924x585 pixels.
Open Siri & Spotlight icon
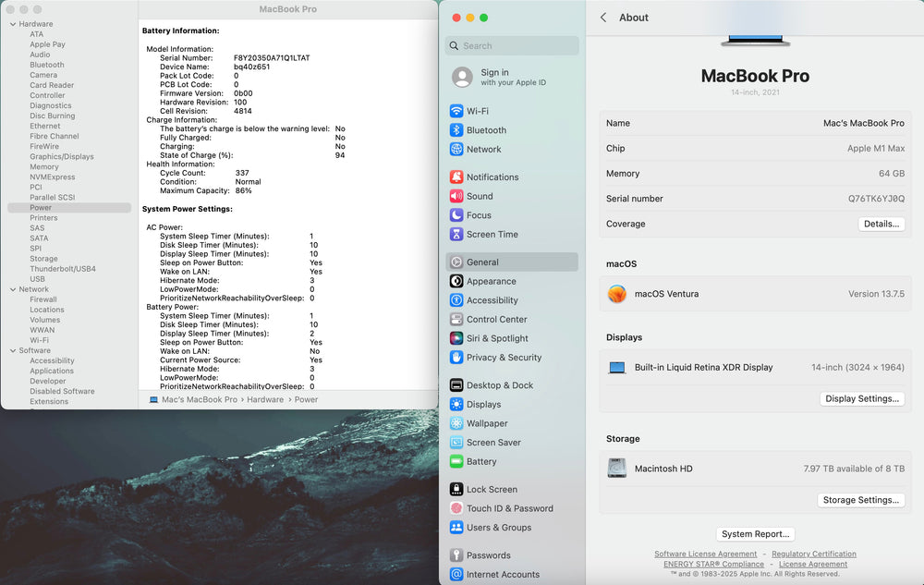click(x=456, y=338)
